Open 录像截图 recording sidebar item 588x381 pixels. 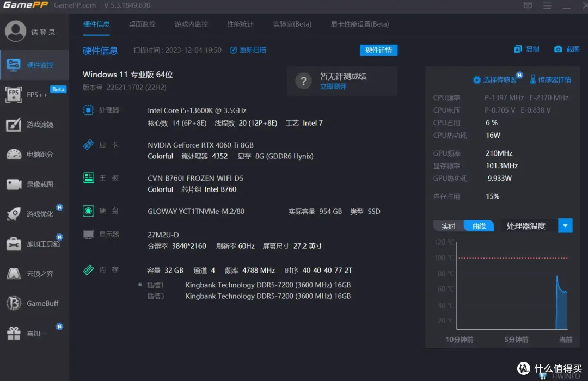click(x=34, y=184)
